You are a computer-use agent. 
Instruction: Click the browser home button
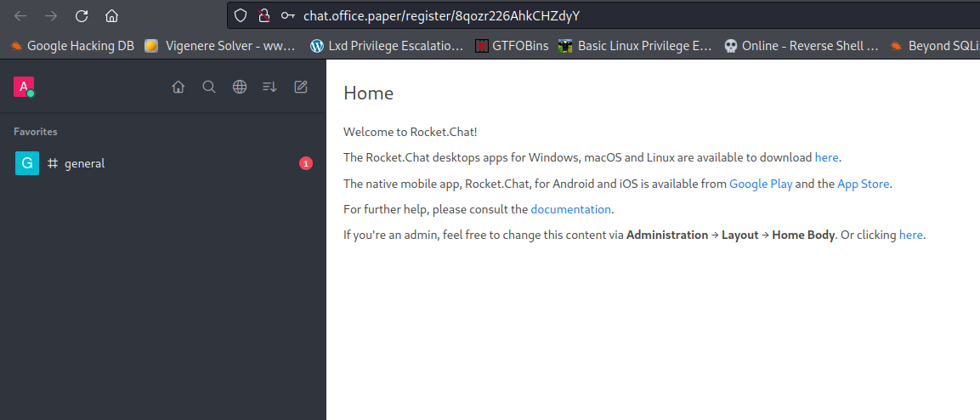pos(111,15)
